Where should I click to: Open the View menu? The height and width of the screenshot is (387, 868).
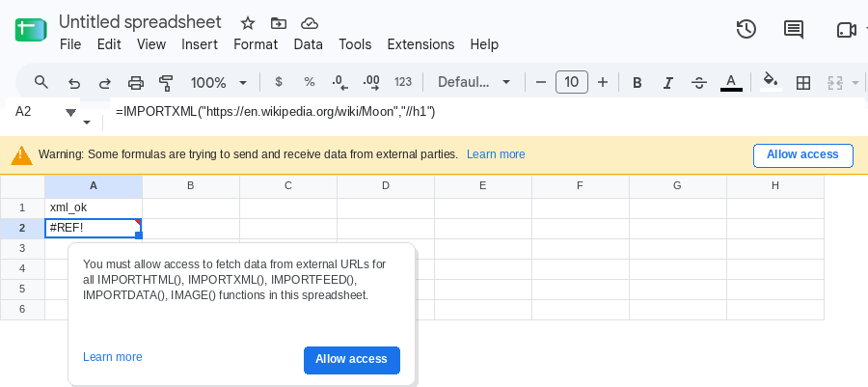[151, 44]
